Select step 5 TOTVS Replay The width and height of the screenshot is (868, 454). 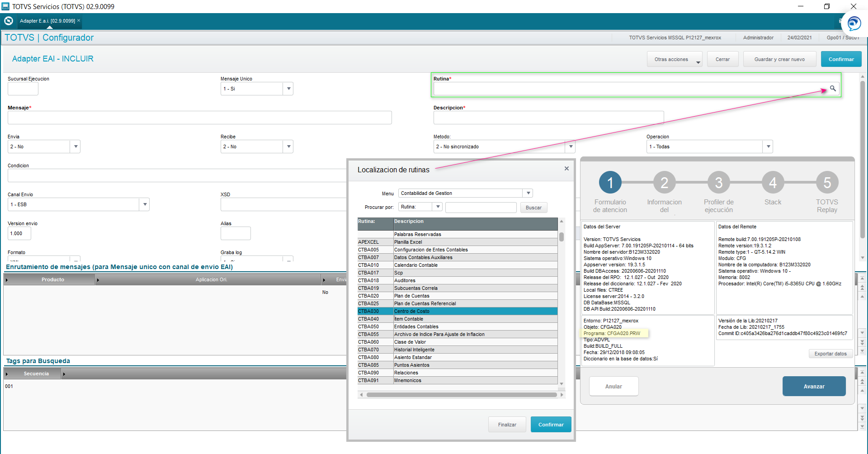click(827, 183)
